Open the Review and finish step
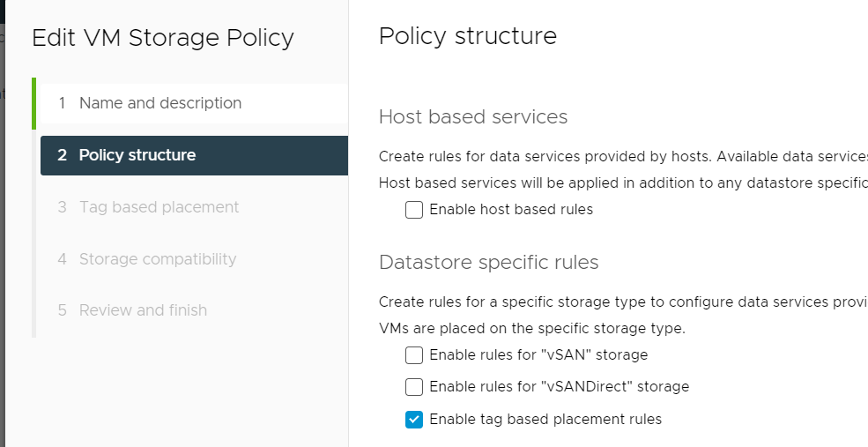 [143, 310]
